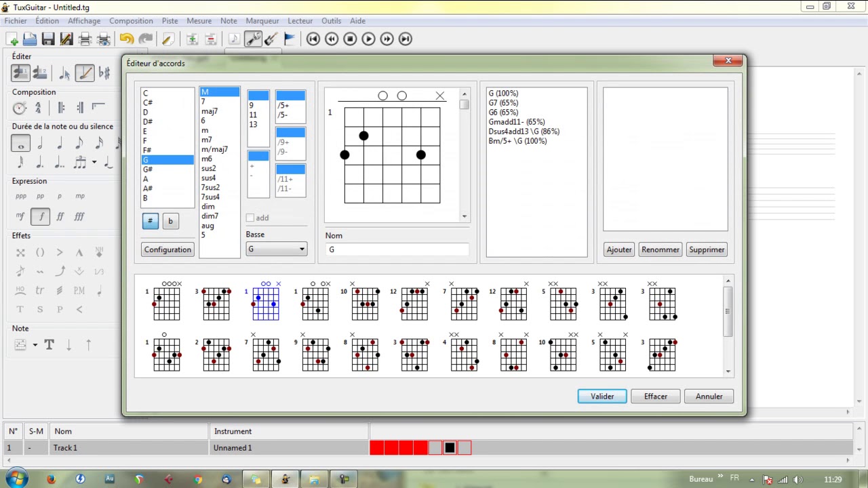Add a track with the green plus icon
The height and width of the screenshot is (488, 868).
pos(192,39)
